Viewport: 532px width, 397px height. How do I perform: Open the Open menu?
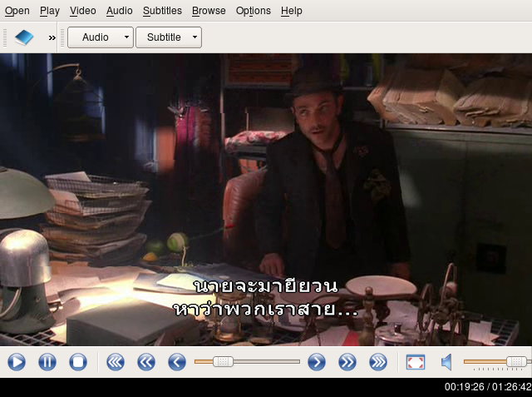point(17,11)
